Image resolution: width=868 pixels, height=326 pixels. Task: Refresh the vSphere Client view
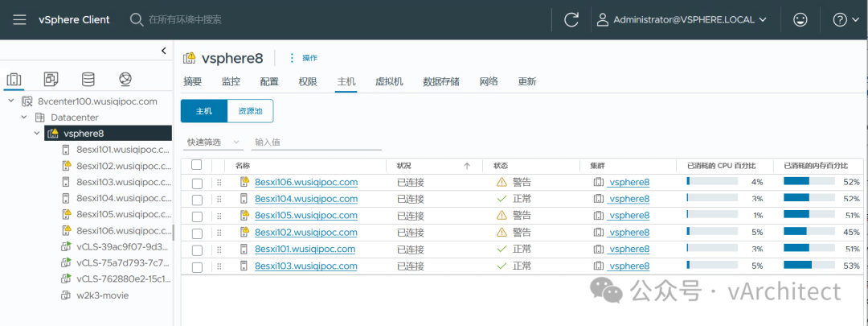coord(571,20)
